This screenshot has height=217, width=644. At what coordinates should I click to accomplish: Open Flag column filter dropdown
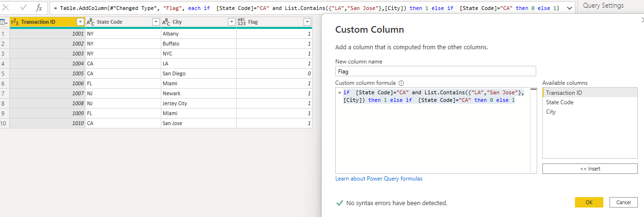[x=307, y=22]
